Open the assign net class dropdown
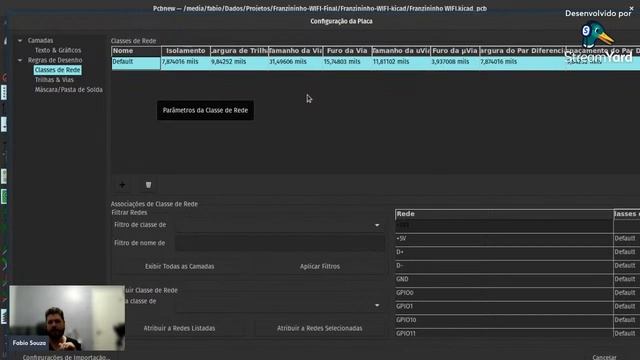 coord(377,305)
